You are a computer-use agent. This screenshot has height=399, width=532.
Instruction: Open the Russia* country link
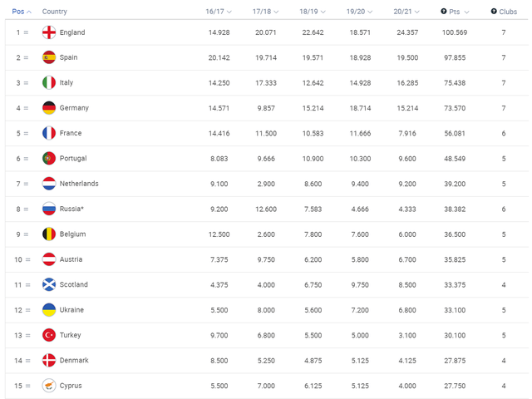coord(71,209)
